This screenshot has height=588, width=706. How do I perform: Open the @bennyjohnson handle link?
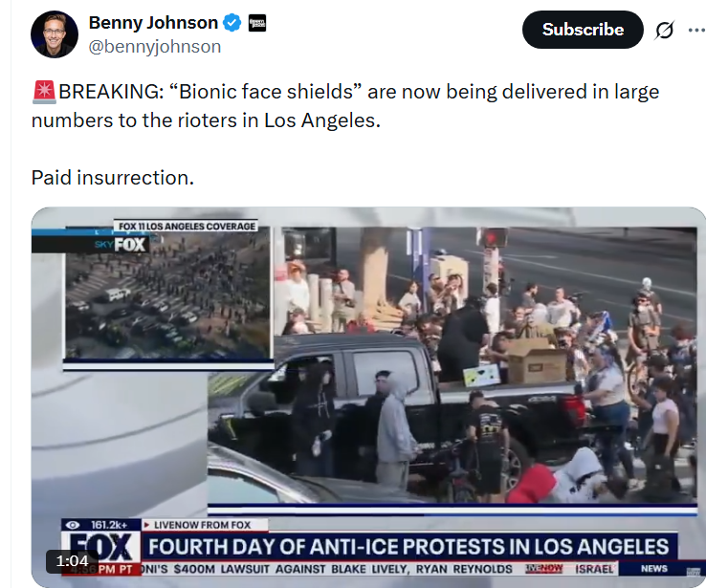click(x=154, y=47)
